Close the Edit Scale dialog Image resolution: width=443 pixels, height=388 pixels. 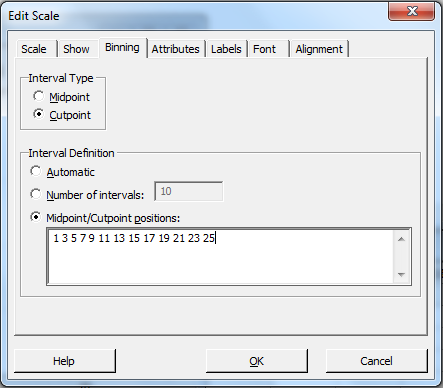[412, 12]
